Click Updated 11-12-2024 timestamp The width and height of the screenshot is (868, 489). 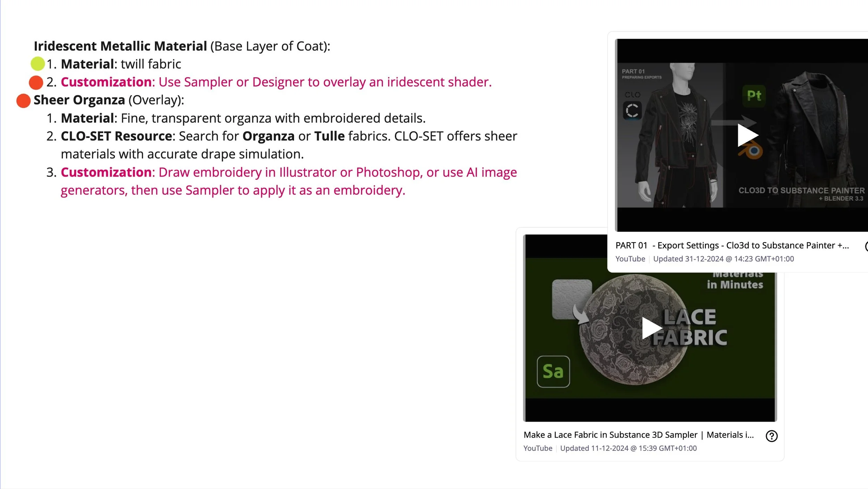tap(628, 448)
